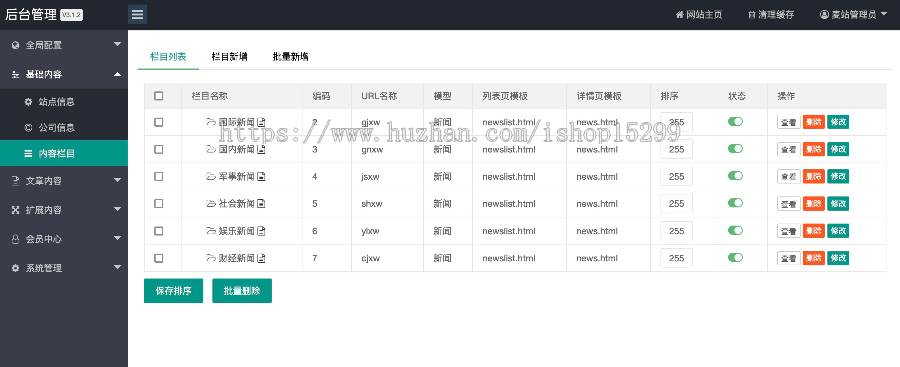900x367 pixels.
Task: Check the checkbox for 军事新闻 row
Action: coord(159,176)
